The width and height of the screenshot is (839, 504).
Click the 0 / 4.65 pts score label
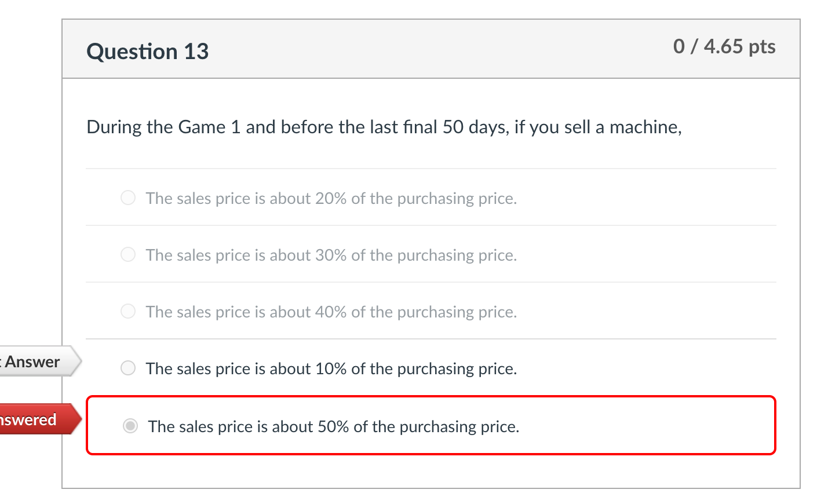[725, 46]
